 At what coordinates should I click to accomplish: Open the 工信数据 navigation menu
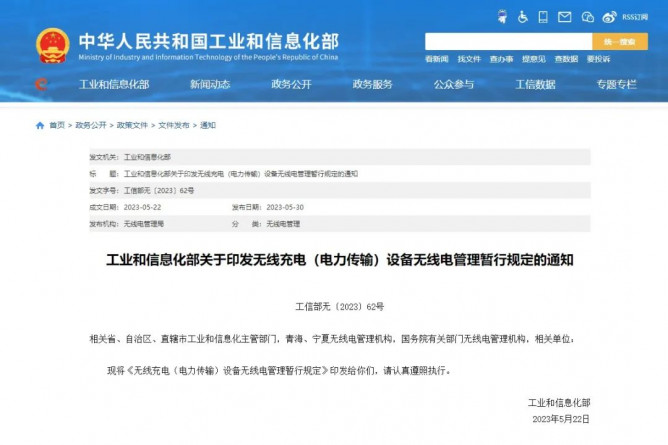pyautogui.click(x=536, y=84)
